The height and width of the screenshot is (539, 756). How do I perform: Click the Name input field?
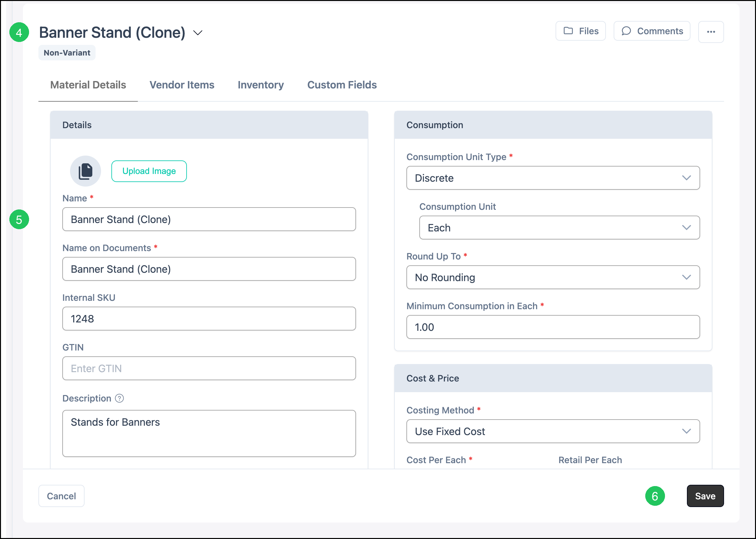coord(209,219)
